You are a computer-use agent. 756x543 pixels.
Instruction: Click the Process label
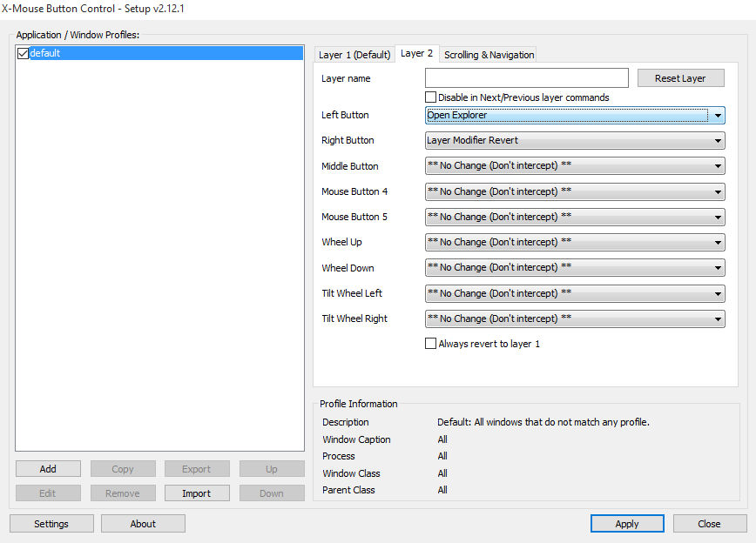339,456
